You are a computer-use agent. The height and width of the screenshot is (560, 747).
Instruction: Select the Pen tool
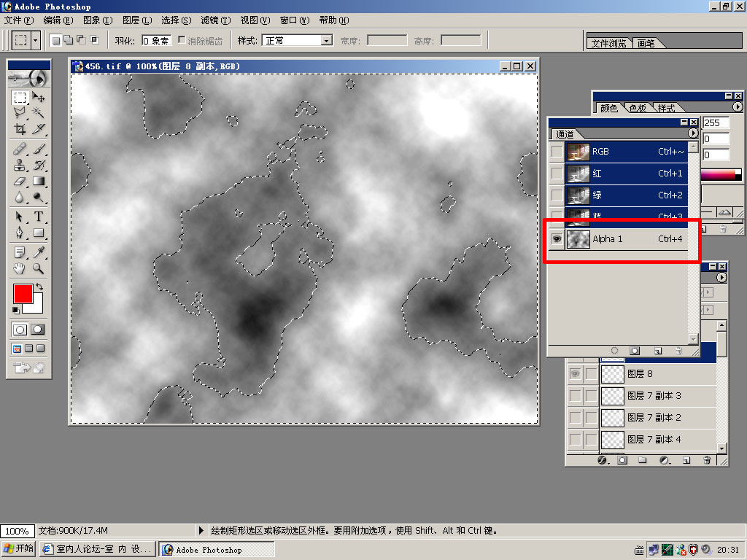(x=20, y=233)
